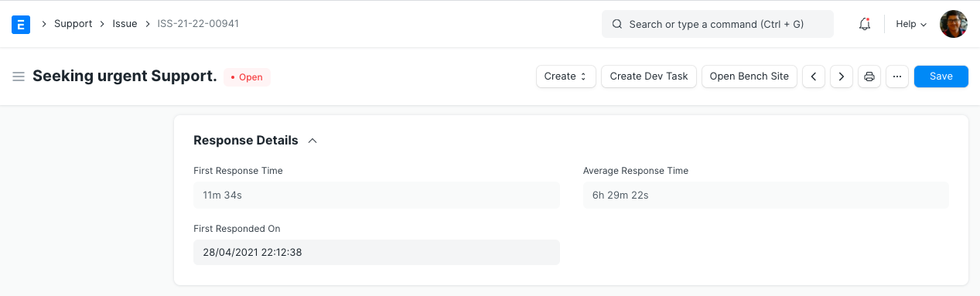
Task: Go to next issue record
Action: 842,77
